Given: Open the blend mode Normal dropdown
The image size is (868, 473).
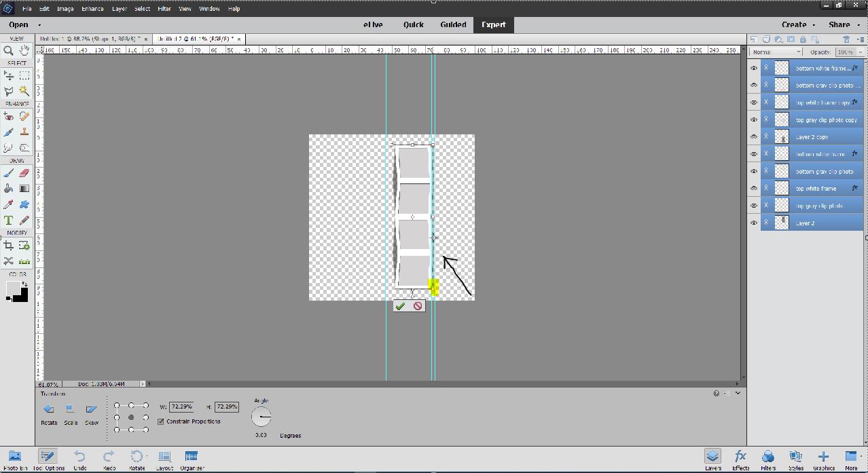Looking at the screenshot, I should click(777, 52).
